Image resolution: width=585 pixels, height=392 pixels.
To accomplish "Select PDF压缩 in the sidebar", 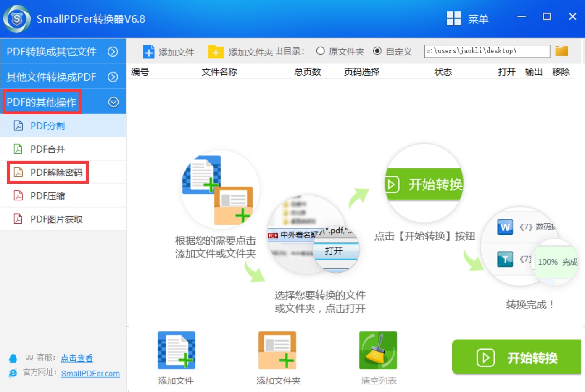I will 63,195.
